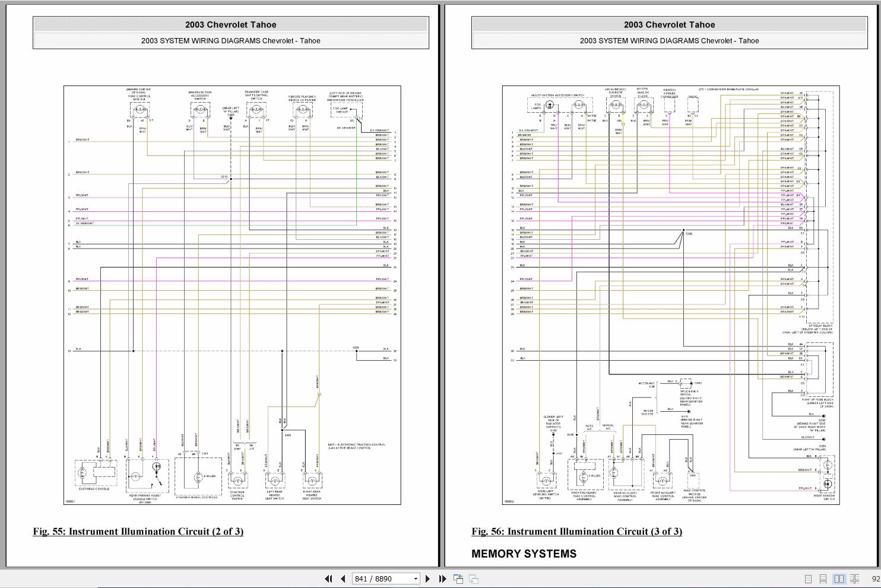
Task: Click the grayed-out next view icon
Action: coord(474,579)
